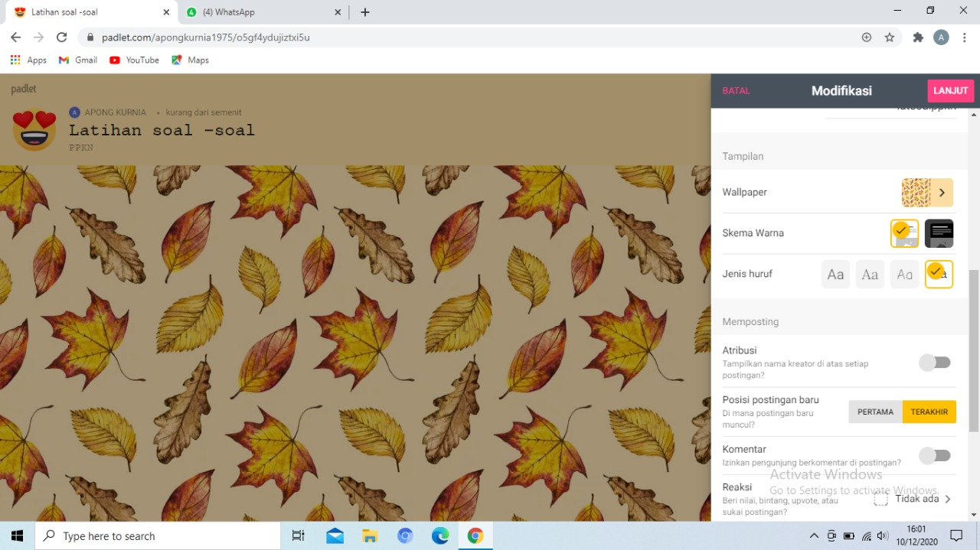The image size is (980, 550).
Task: Set new post position to PERTAMA
Action: (875, 412)
